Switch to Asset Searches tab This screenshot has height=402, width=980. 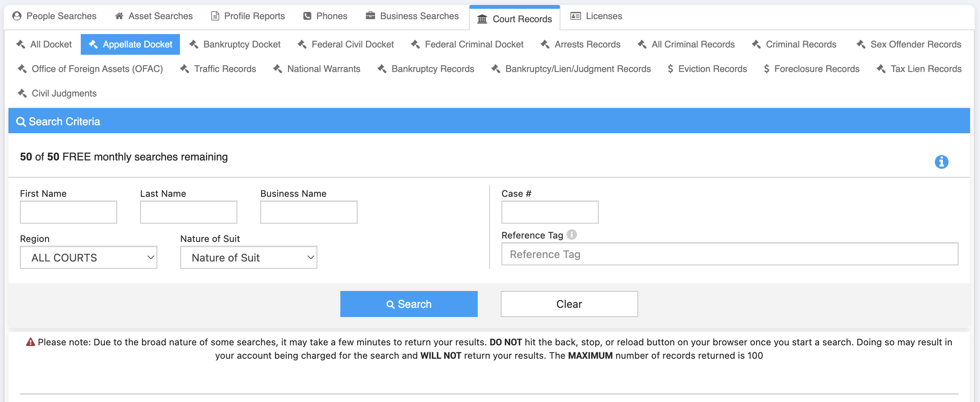(154, 16)
